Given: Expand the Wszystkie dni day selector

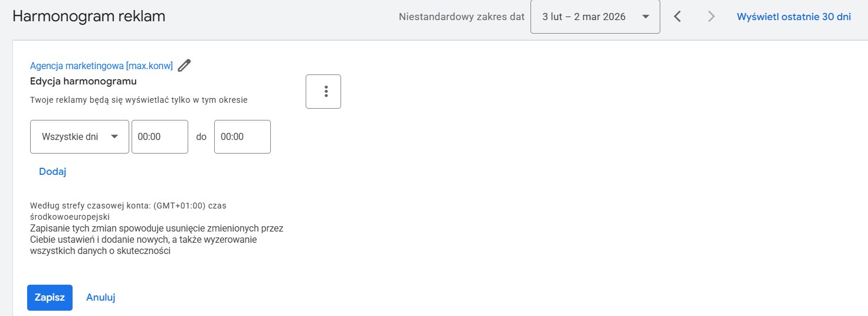Looking at the screenshot, I should [x=79, y=136].
